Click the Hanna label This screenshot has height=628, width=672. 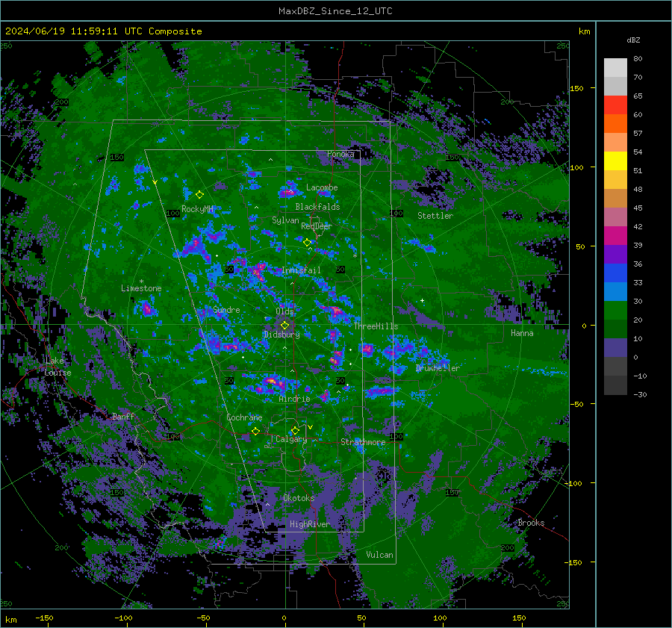click(522, 333)
